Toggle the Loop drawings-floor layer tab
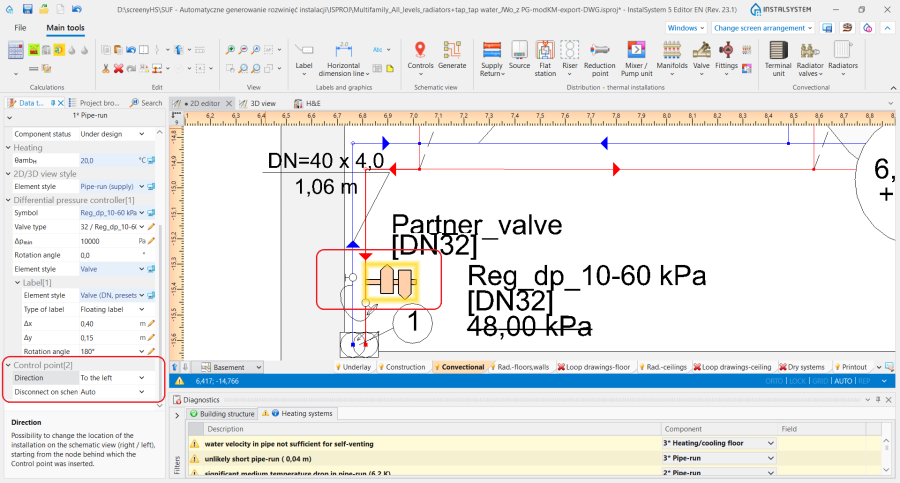Image resolution: width=900 pixels, height=483 pixels. click(593, 367)
